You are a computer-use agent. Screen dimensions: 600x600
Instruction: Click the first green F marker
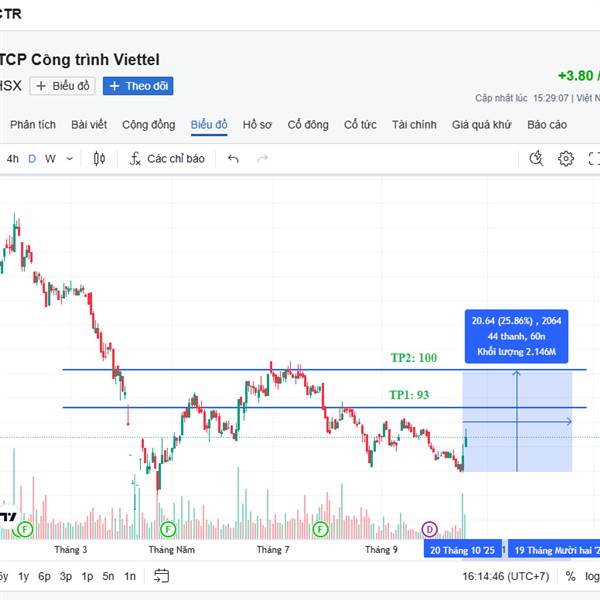pyautogui.click(x=25, y=527)
